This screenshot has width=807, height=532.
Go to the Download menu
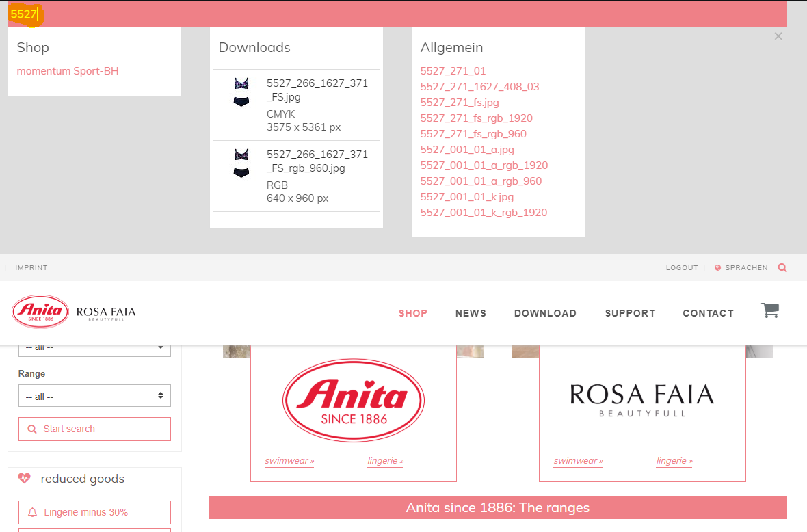tap(545, 313)
